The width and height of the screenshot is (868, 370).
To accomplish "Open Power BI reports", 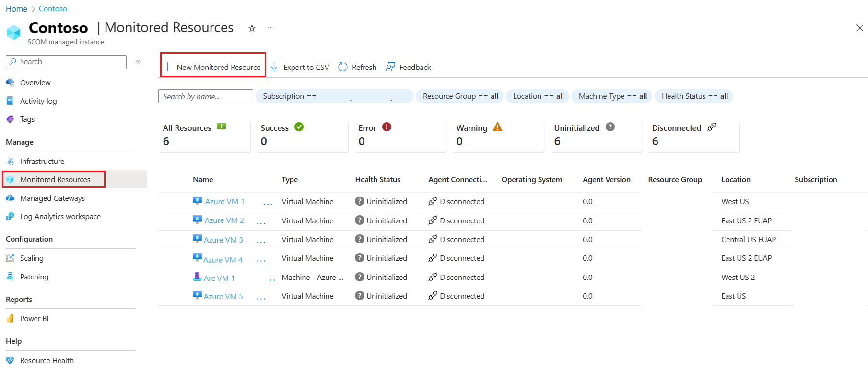I will (x=34, y=318).
